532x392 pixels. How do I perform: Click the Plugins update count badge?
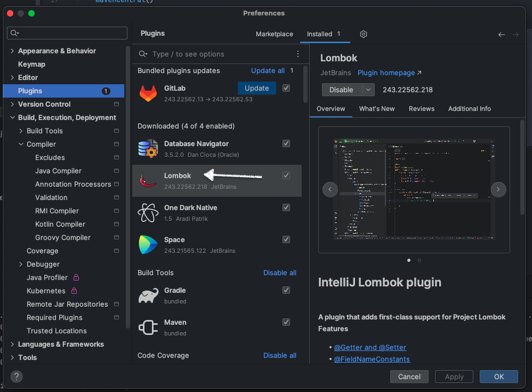106,91
